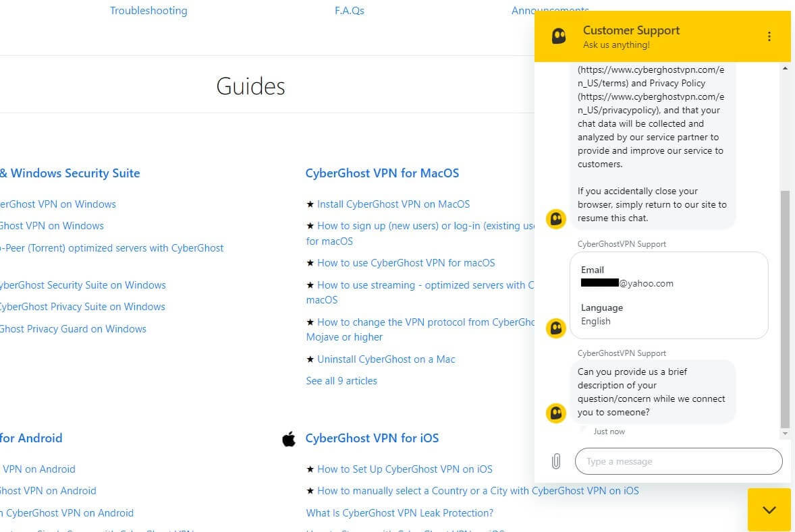Collapse chat with the yellow chevron button
The width and height of the screenshot is (795, 532).
click(x=769, y=510)
